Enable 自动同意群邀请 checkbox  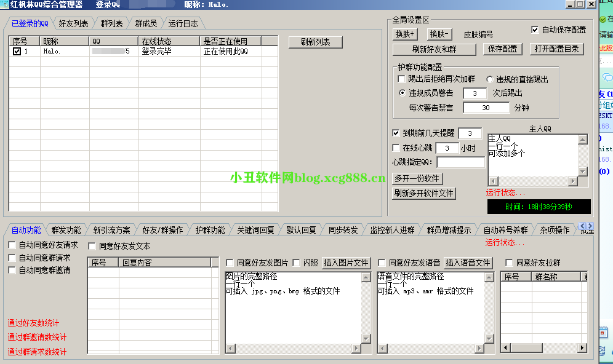click(12, 270)
